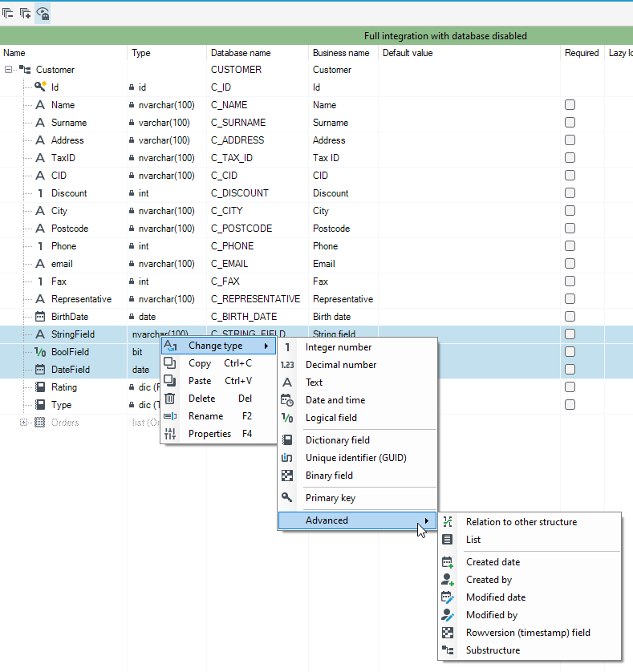Click the calendar icon beside BirthDate

(40, 317)
